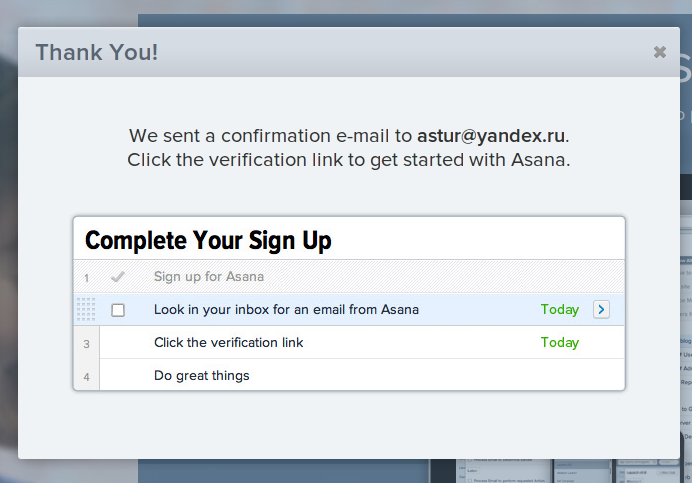The width and height of the screenshot is (692, 483).
Task: Click the Click the verification link instruction sentence
Action: pos(348,160)
